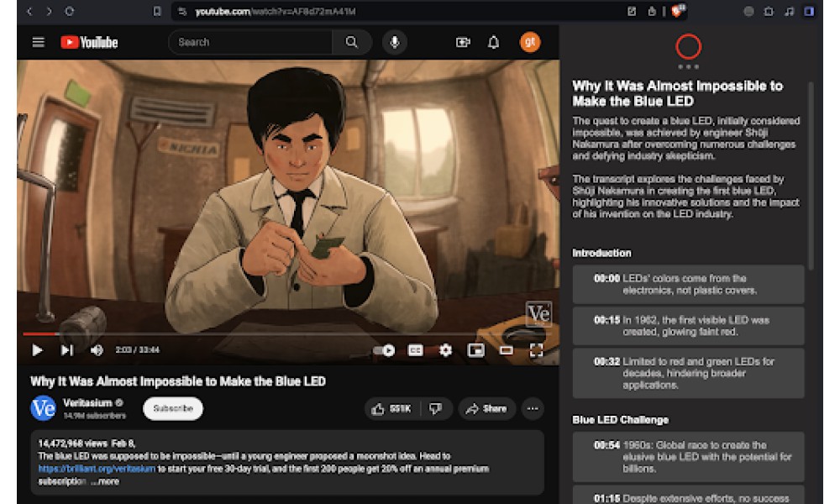This screenshot has width=840, height=504.
Task: Skip to next video button
Action: [67, 349]
